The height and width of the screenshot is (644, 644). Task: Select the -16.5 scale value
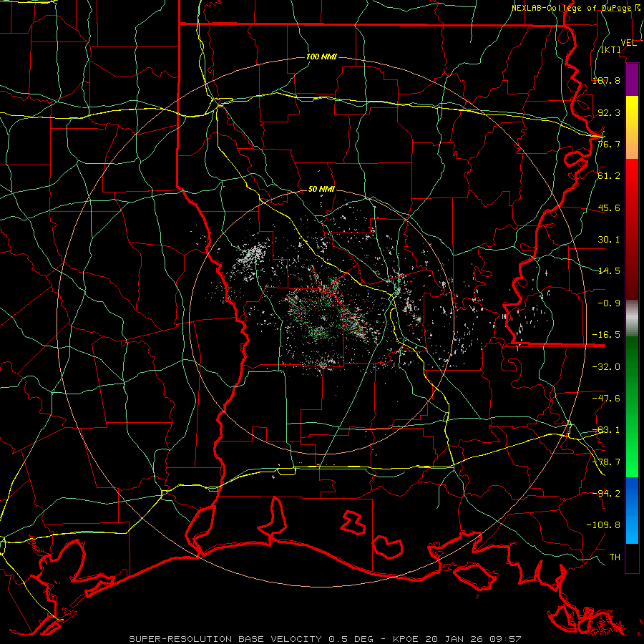(606, 335)
